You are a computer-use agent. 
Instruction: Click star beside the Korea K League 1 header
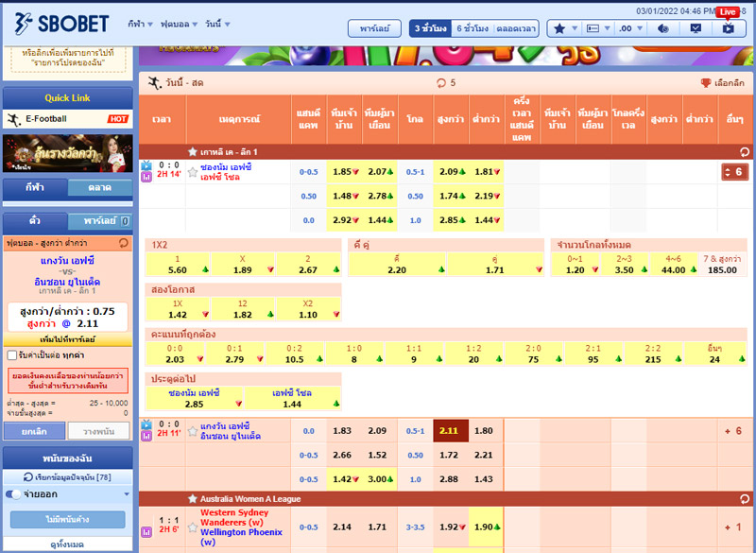coord(193,151)
